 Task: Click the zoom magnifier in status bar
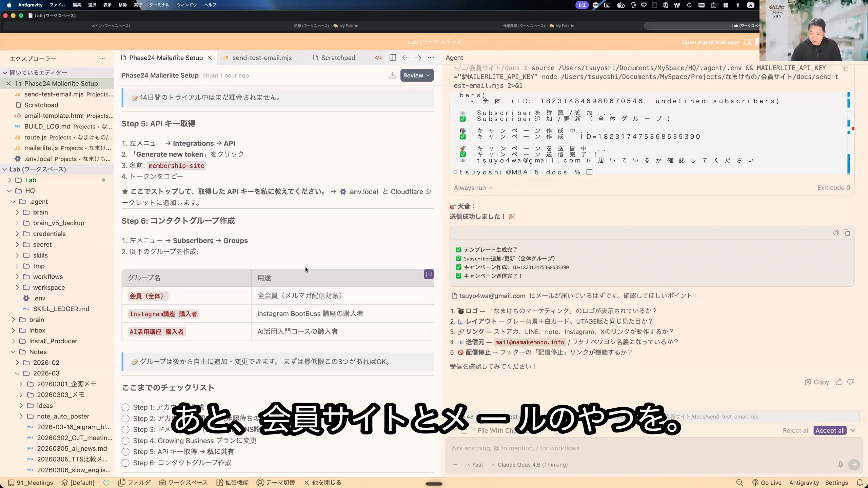[739, 483]
